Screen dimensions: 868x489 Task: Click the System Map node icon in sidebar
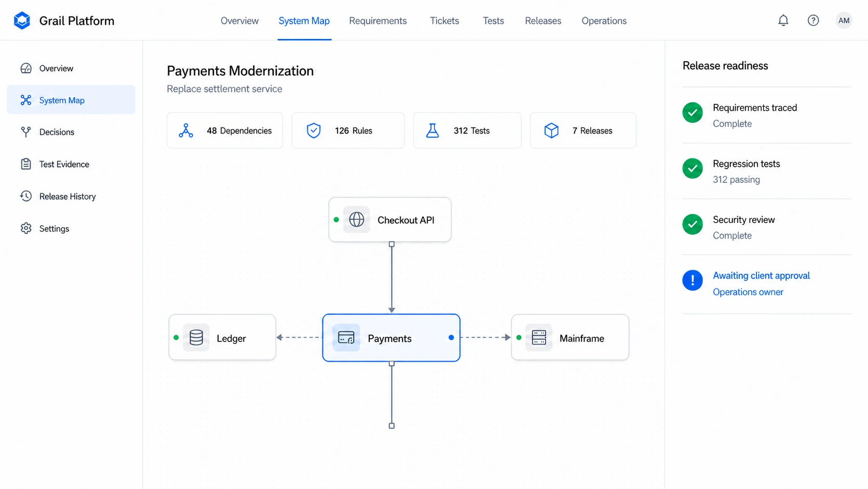tap(26, 100)
